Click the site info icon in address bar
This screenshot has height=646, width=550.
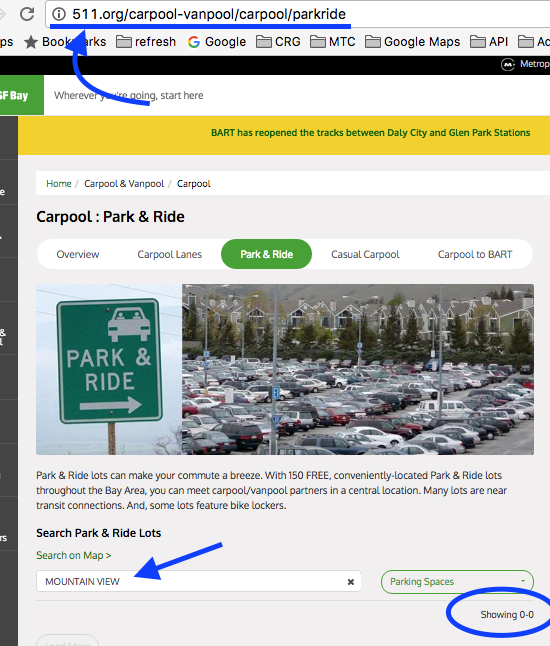(59, 14)
